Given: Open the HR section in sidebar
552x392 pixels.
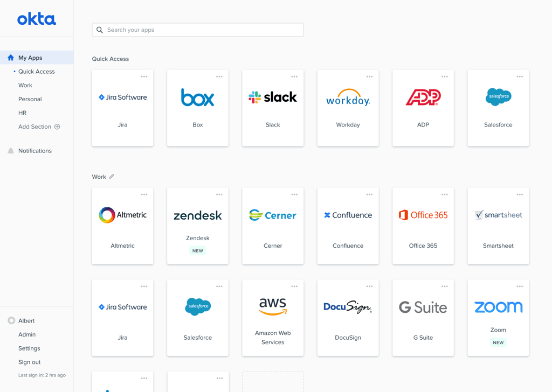Looking at the screenshot, I should coord(22,113).
